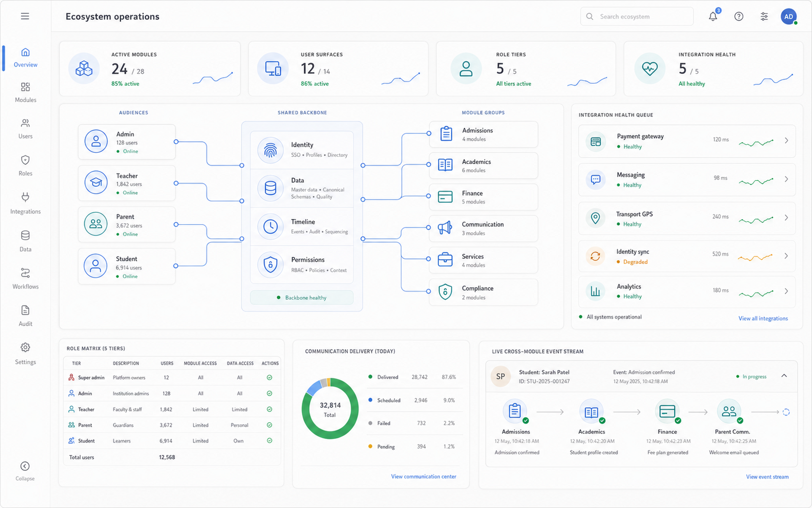Screen dimensions: 812x508
Task: Click the Communication megaphone icon
Action: pyautogui.click(x=445, y=228)
